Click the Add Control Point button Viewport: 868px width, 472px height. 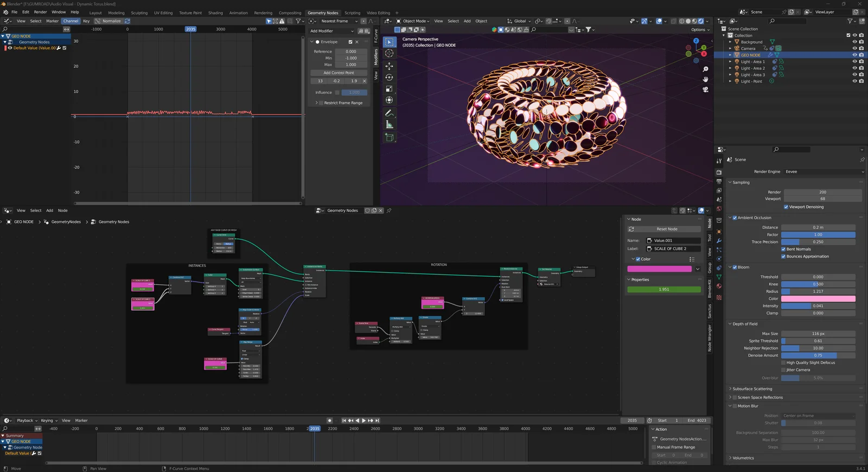click(x=339, y=73)
